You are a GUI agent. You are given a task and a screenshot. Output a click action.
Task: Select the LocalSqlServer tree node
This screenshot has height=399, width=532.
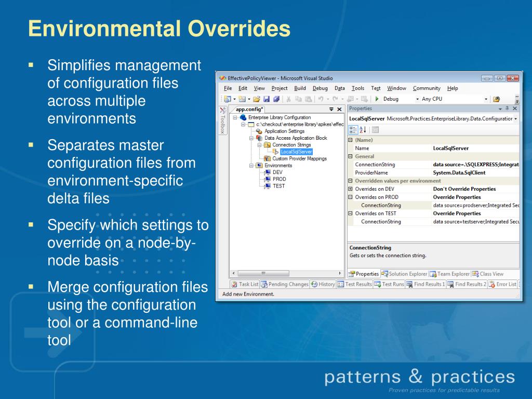pos(296,152)
